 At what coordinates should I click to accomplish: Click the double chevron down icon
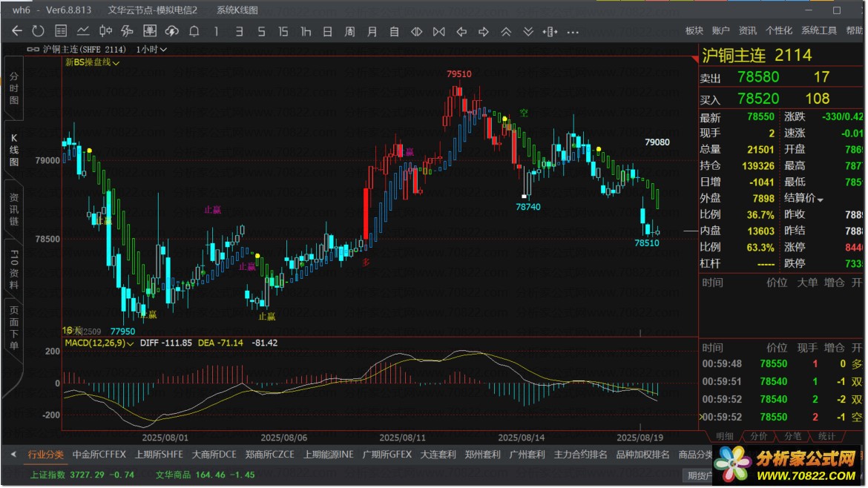[x=528, y=32]
